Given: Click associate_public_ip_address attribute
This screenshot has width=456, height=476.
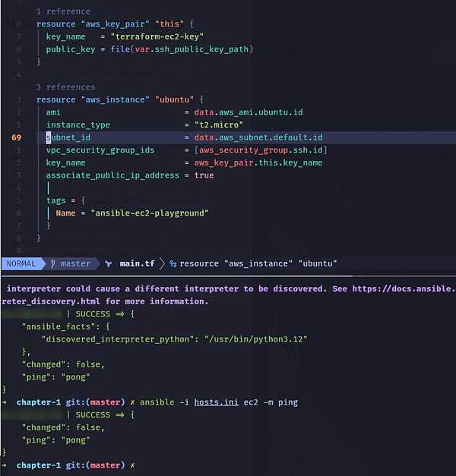Looking at the screenshot, I should tap(112, 175).
